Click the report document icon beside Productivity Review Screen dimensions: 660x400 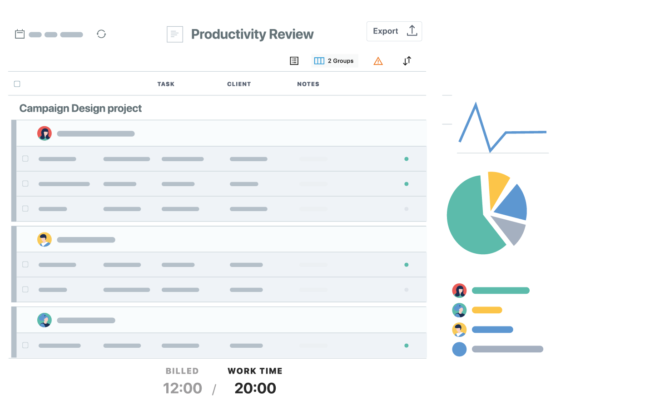coord(175,35)
